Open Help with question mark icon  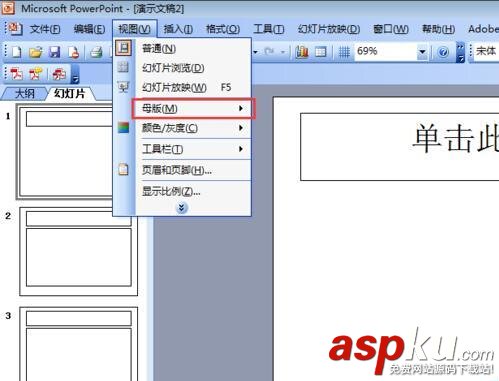pyautogui.click(x=443, y=52)
